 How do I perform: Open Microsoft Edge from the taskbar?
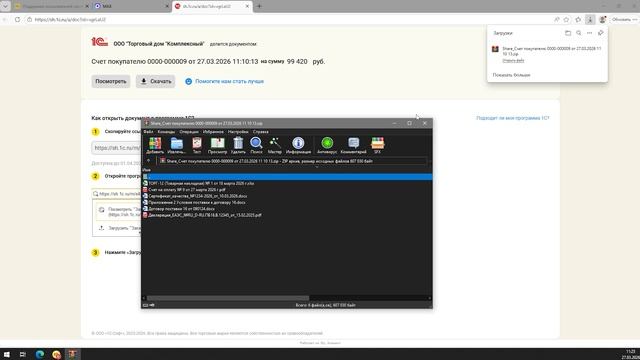click(40, 354)
